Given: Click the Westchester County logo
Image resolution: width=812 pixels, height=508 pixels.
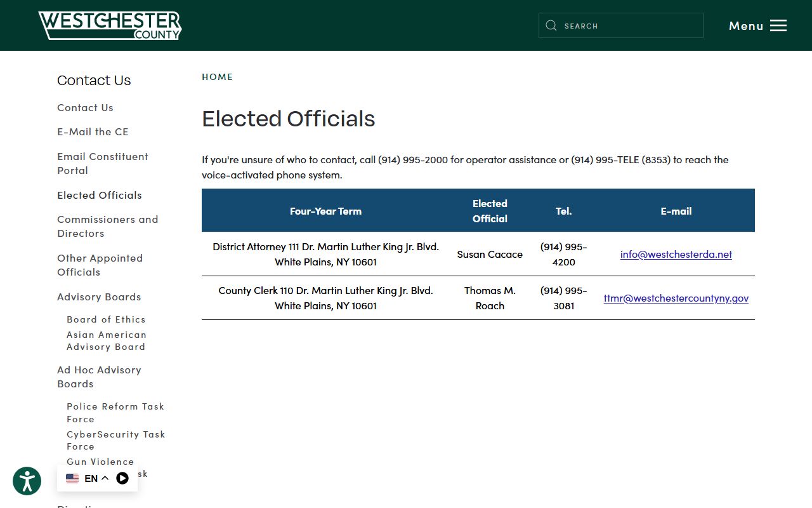Looking at the screenshot, I should (110, 25).
